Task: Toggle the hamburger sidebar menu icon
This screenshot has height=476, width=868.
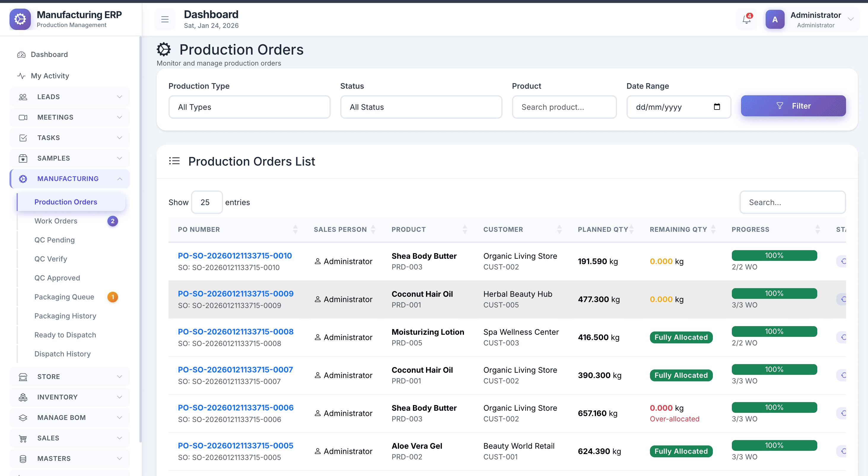Action: pos(165,20)
